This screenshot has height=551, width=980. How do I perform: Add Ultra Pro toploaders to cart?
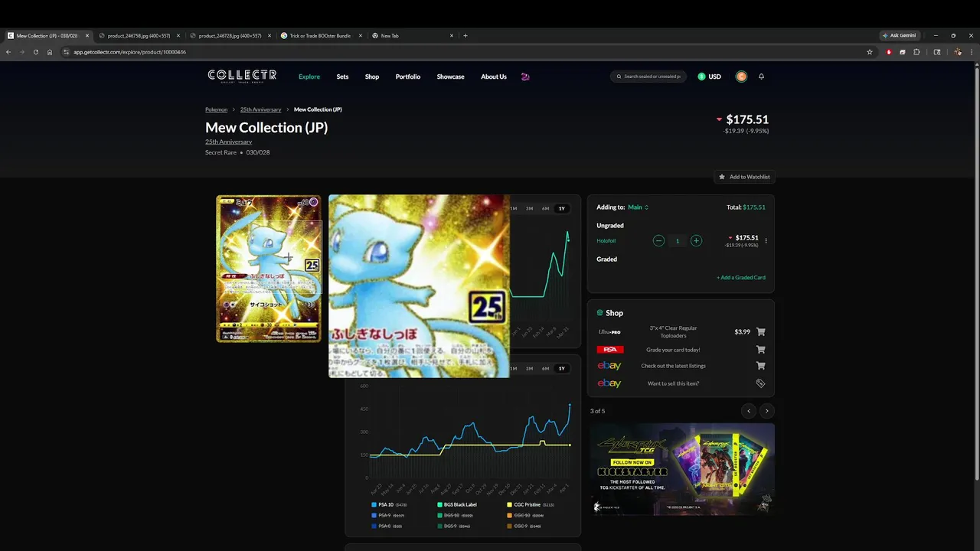point(760,331)
